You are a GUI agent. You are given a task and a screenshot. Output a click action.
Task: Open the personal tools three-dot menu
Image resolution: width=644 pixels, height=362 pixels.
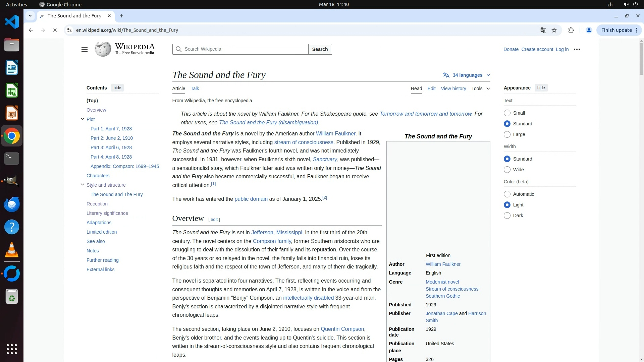(x=577, y=49)
